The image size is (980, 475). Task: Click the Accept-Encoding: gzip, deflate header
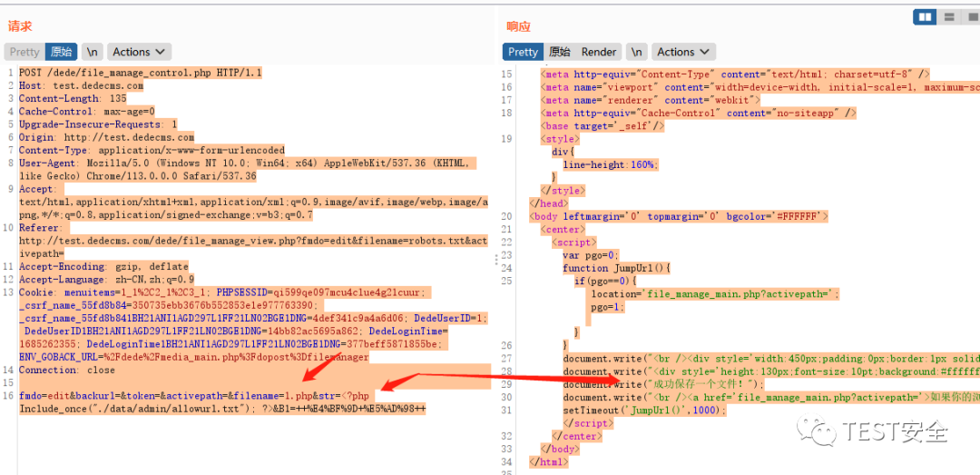point(103,267)
